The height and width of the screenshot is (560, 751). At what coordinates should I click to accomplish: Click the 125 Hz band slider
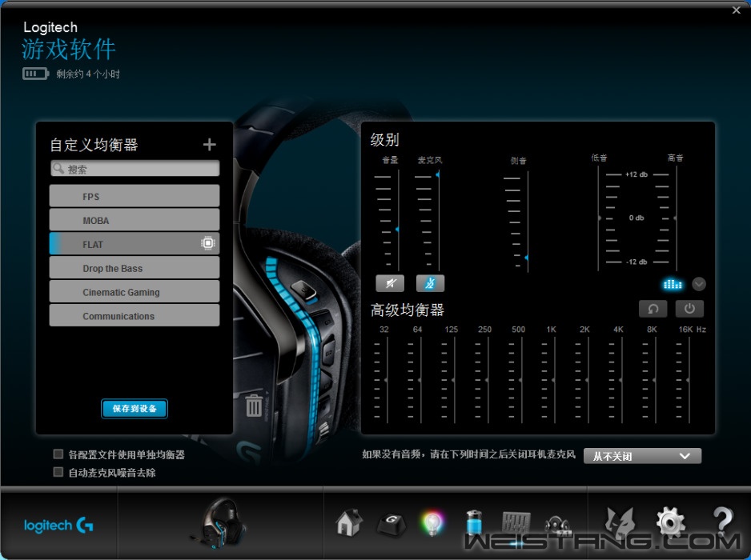pos(454,380)
